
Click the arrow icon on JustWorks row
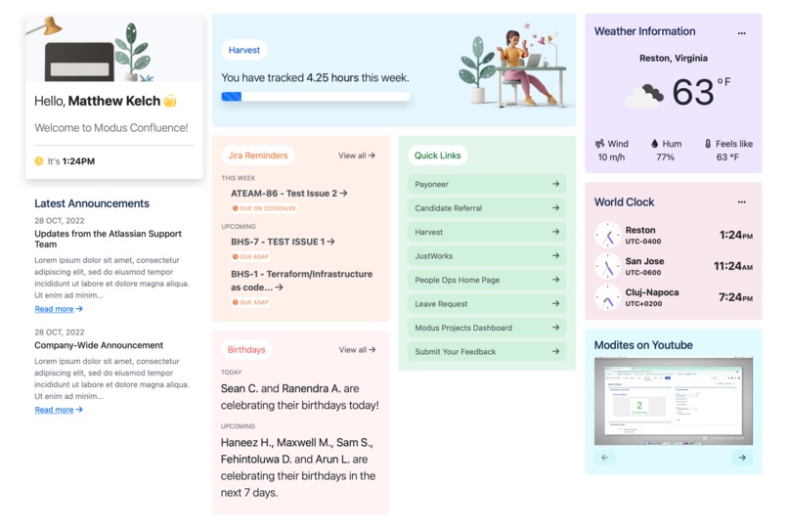555,255
